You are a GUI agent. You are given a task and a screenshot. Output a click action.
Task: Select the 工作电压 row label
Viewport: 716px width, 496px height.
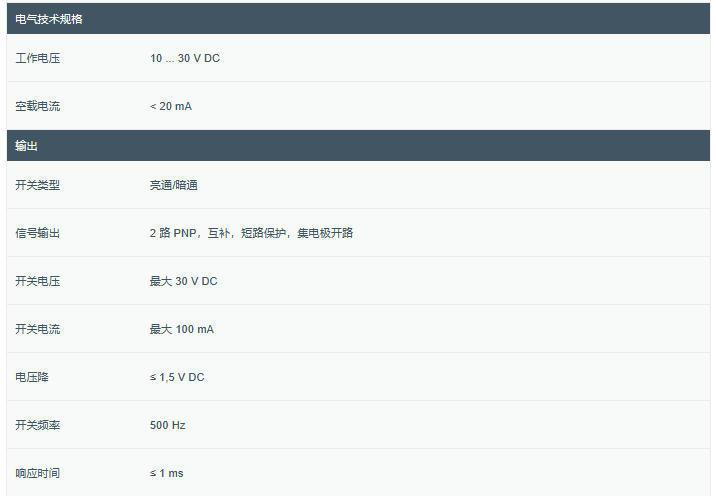(x=38, y=58)
